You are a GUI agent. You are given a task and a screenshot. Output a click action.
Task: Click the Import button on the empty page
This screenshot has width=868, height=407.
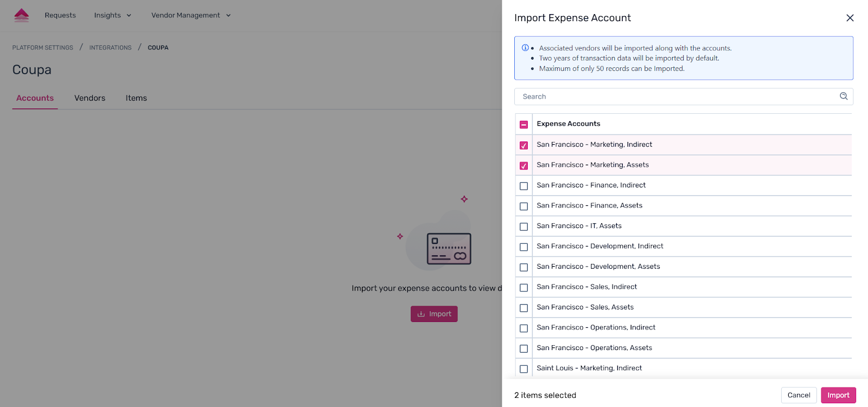pos(434,314)
